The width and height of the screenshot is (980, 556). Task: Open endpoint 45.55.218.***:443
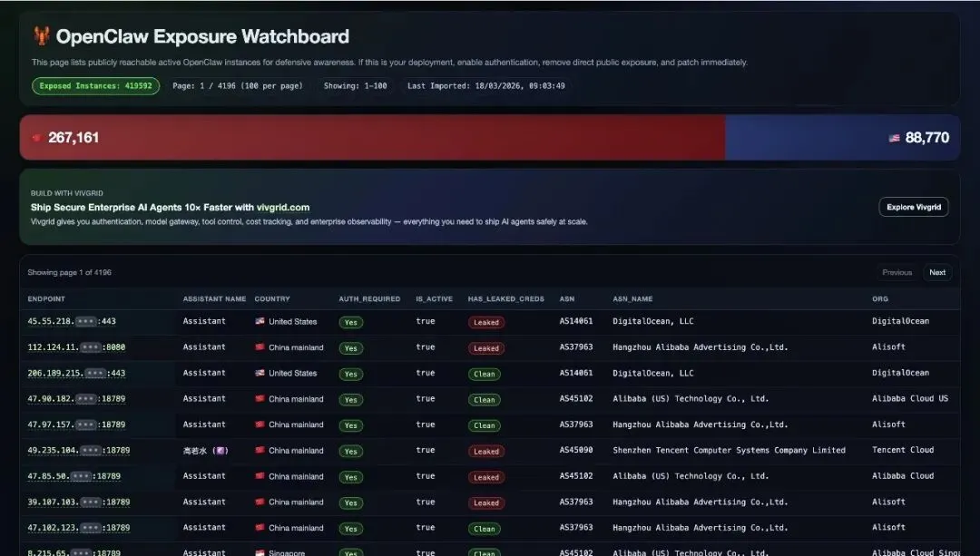point(72,321)
